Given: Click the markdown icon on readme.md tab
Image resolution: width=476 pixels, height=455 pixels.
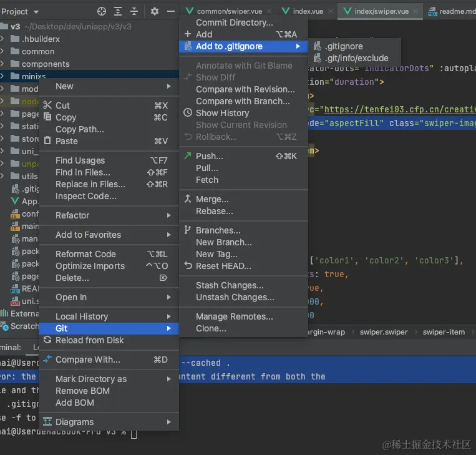Looking at the screenshot, I should (432, 11).
